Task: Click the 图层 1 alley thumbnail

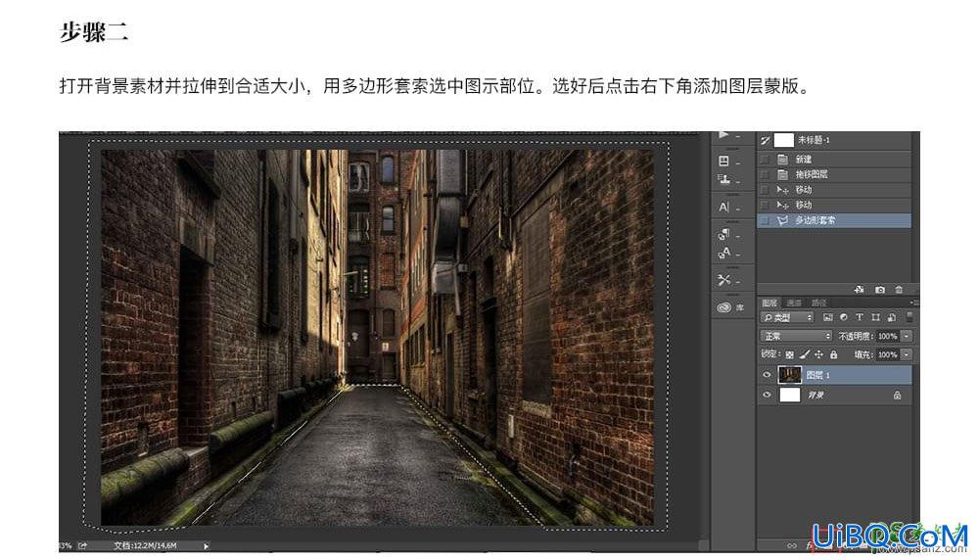Action: tap(789, 375)
